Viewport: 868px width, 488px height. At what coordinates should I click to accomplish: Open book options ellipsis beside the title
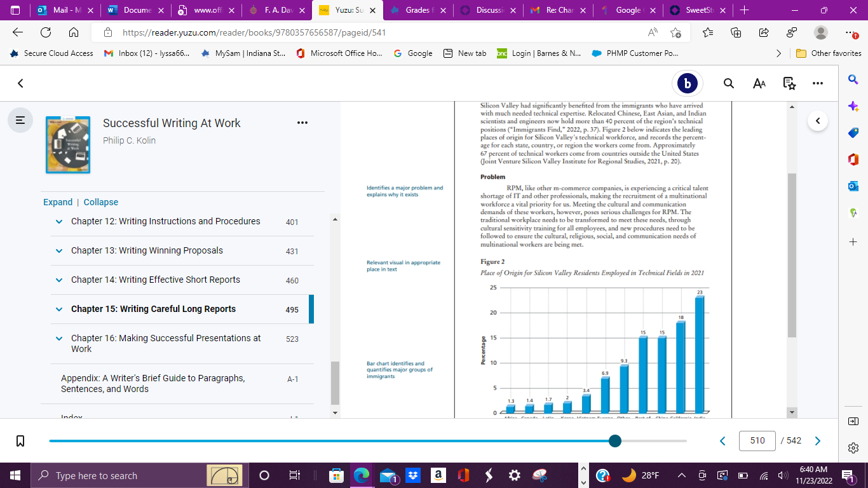[x=302, y=123]
